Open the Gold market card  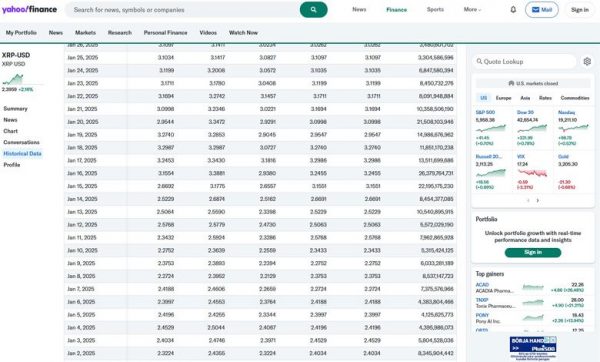point(573,172)
